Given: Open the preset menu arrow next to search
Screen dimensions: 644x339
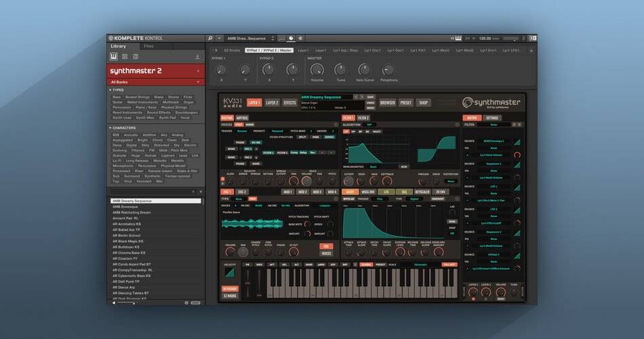Looking at the screenshot, I should coord(220,38).
